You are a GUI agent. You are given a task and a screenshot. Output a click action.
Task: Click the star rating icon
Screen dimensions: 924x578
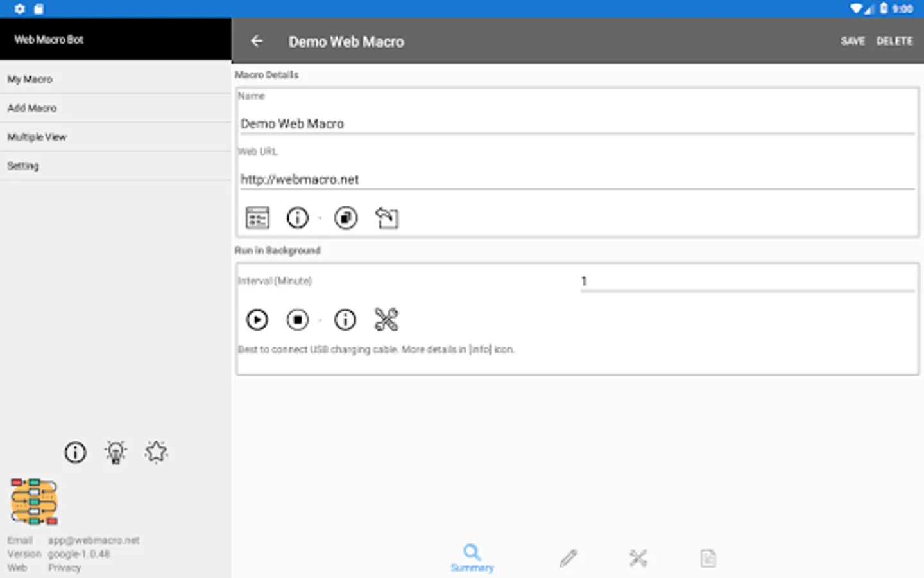click(x=156, y=453)
